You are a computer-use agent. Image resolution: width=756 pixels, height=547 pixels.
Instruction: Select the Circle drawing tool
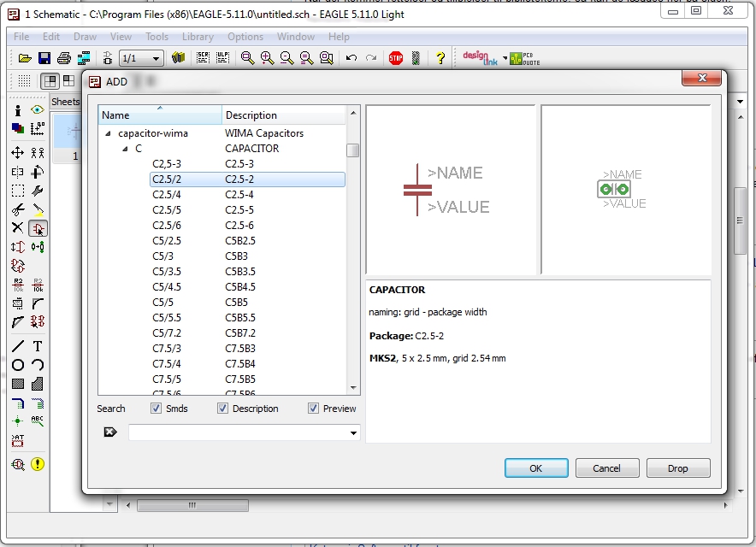tap(17, 365)
